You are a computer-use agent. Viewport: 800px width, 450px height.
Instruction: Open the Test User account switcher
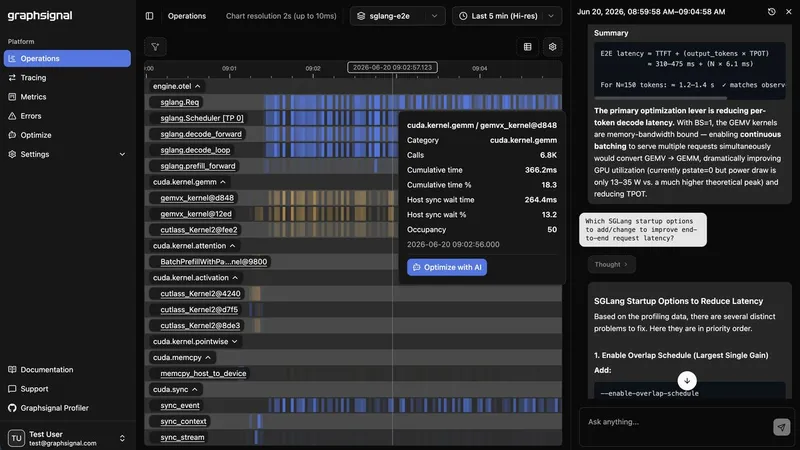[x=67, y=438]
